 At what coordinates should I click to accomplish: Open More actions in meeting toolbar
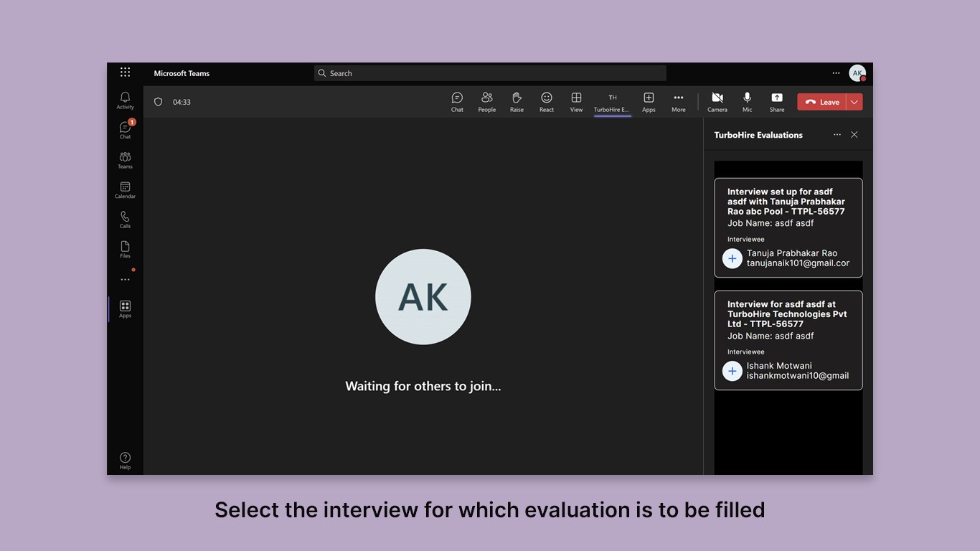click(x=679, y=102)
